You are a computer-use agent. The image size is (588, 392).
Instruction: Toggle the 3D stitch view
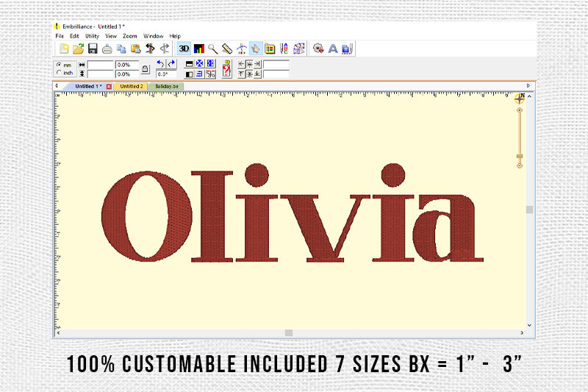coord(184,49)
